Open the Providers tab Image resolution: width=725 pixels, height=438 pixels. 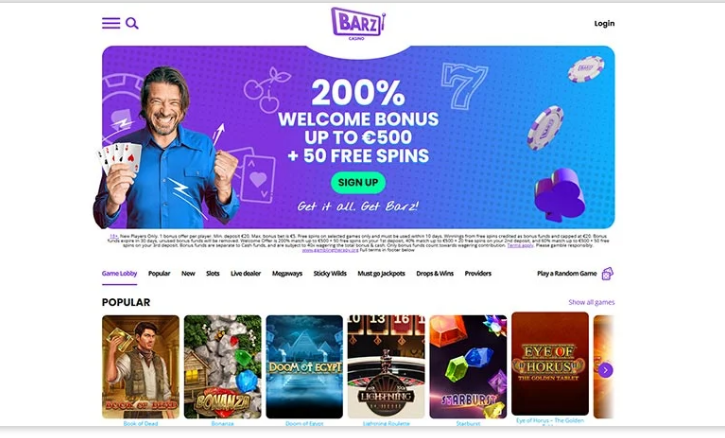click(x=478, y=273)
